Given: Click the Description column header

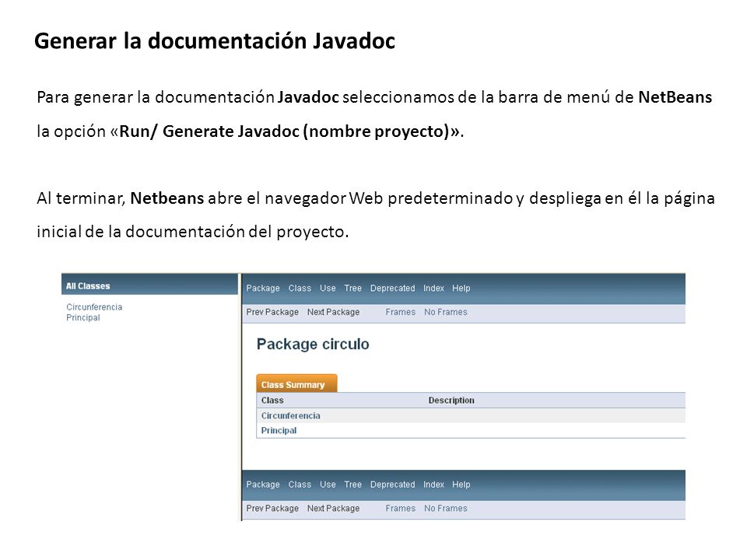Looking at the screenshot, I should (x=451, y=401).
